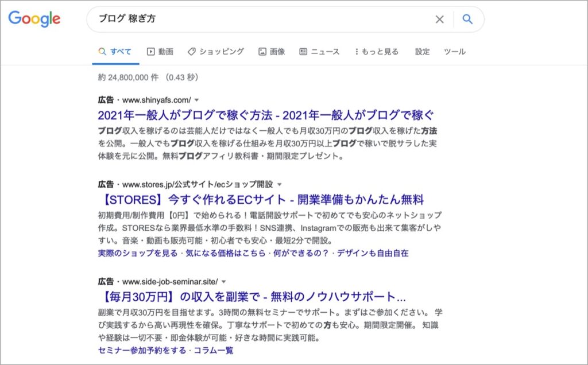Open the 【STORES】今すぐ作れるECサイト ad

pos(261,200)
